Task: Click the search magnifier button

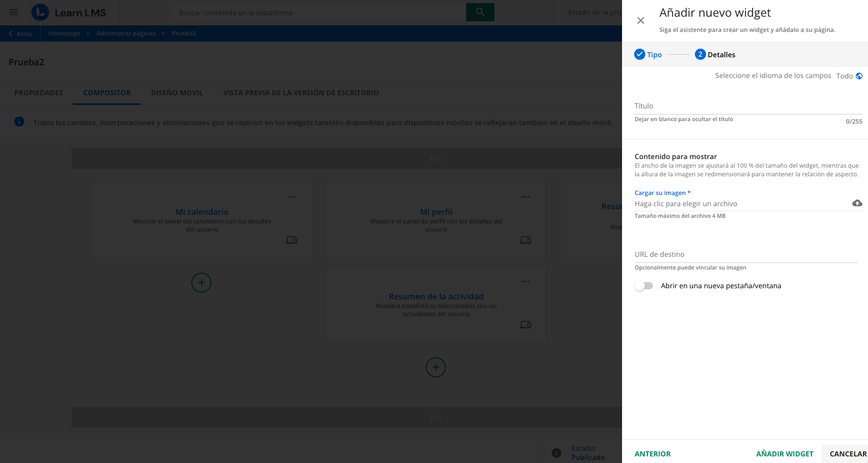Action: [x=480, y=12]
